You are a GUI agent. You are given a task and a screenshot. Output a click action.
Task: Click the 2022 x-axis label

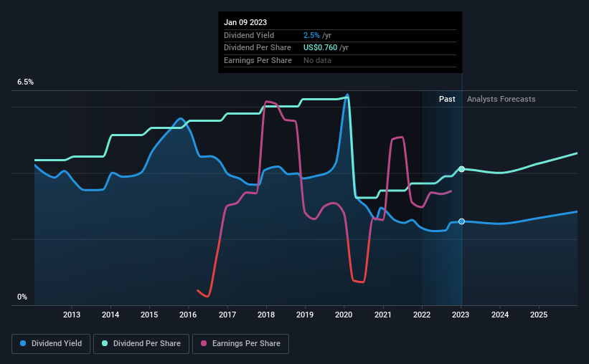coord(421,315)
